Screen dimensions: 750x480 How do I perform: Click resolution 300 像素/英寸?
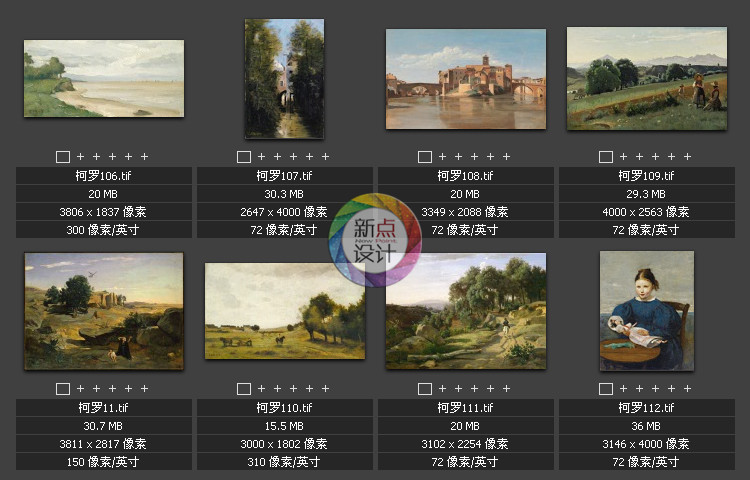click(x=103, y=230)
